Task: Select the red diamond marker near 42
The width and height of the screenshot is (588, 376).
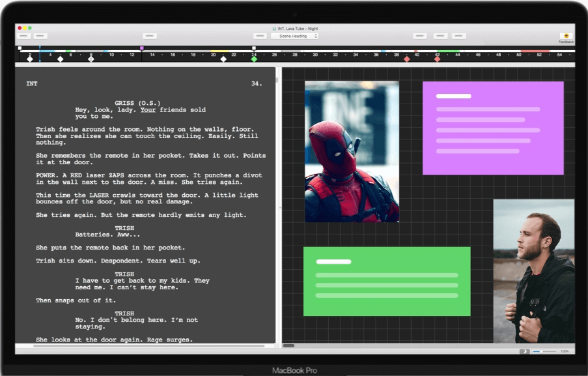Action: coord(437,59)
